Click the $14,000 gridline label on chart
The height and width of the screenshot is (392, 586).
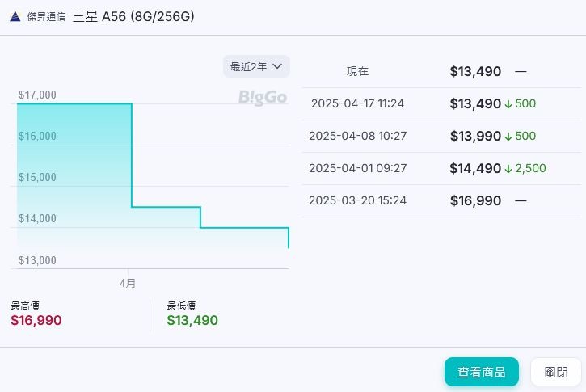click(37, 218)
